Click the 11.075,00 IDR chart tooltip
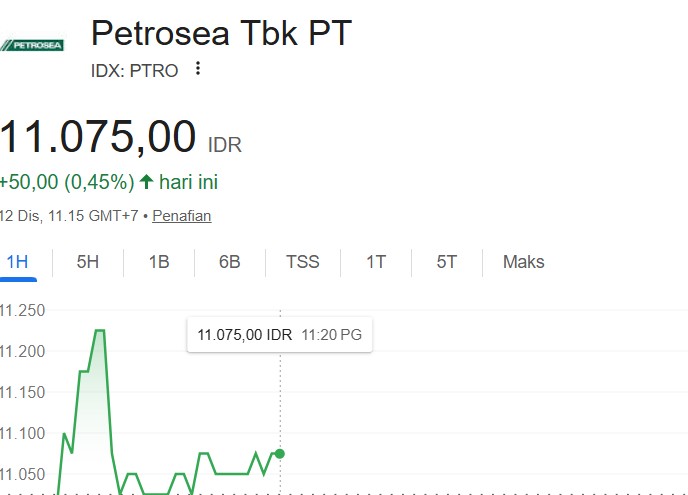This screenshot has width=688, height=495. pyautogui.click(x=280, y=335)
